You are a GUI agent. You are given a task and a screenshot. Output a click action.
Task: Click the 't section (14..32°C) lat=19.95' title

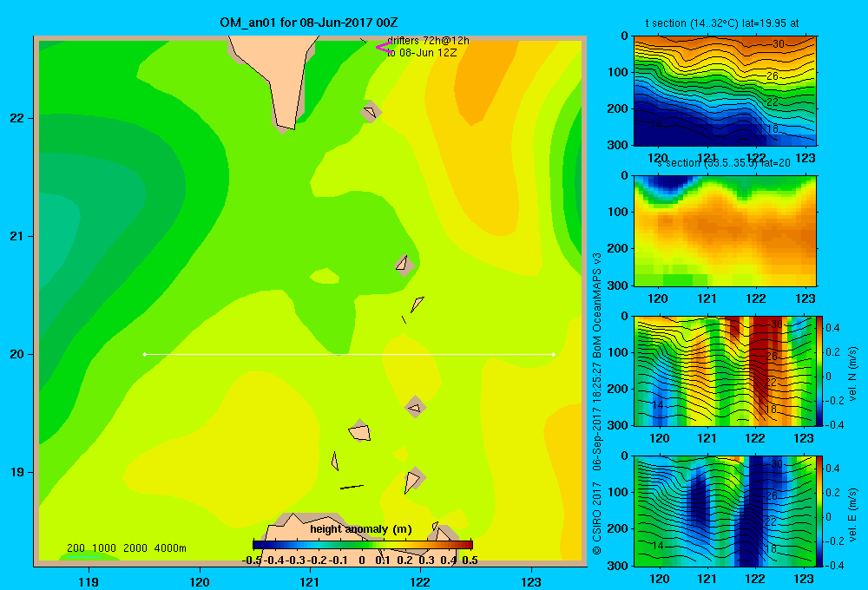[x=722, y=23]
